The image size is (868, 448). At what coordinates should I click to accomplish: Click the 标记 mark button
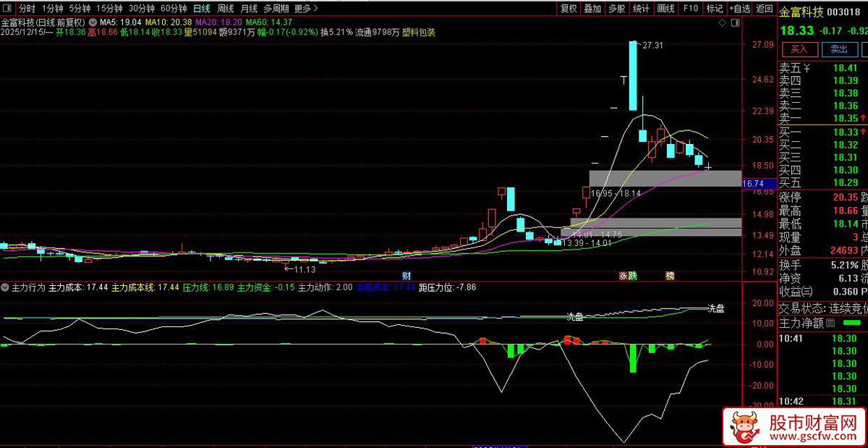(715, 9)
